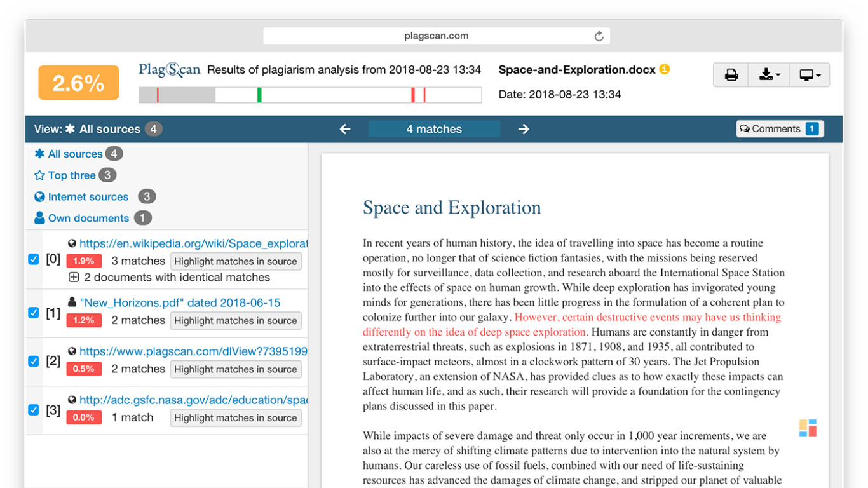Image resolution: width=868 pixels, height=488 pixels.
Task: Click the 2.6% plagiarism score badge
Action: [79, 83]
